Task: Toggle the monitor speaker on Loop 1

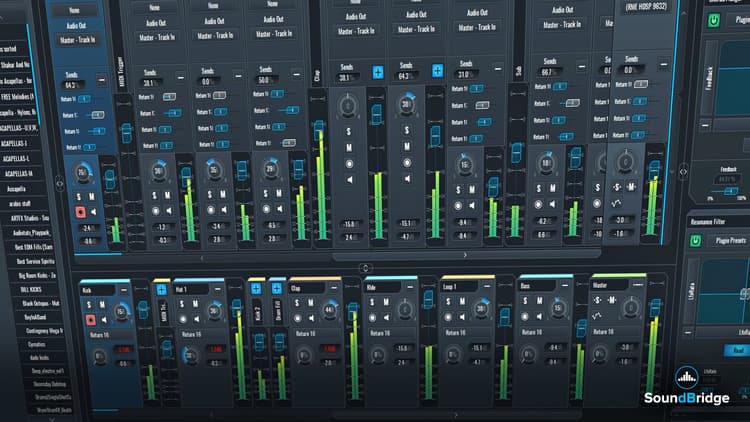Action: coord(463,316)
